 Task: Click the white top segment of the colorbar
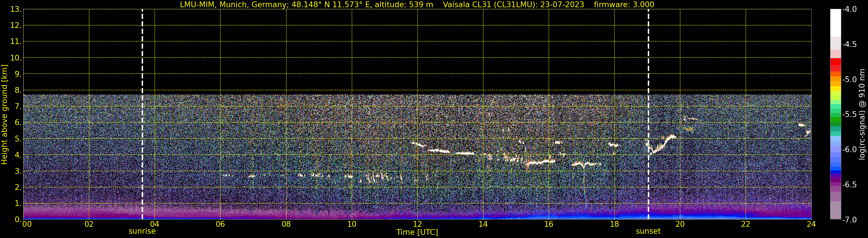point(836,23)
